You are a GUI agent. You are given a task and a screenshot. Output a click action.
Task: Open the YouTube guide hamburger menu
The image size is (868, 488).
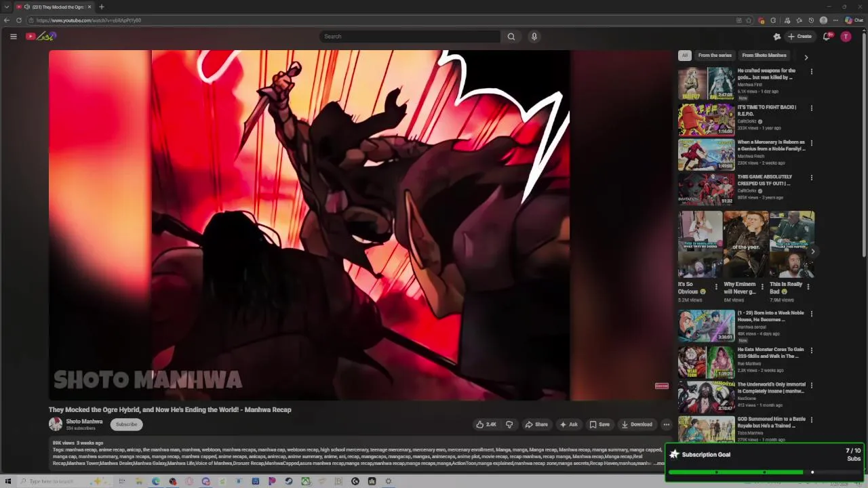click(13, 37)
